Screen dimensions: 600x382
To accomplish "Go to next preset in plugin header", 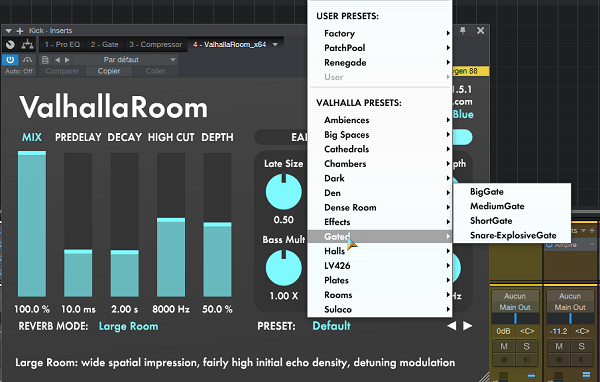I will tap(67, 60).
